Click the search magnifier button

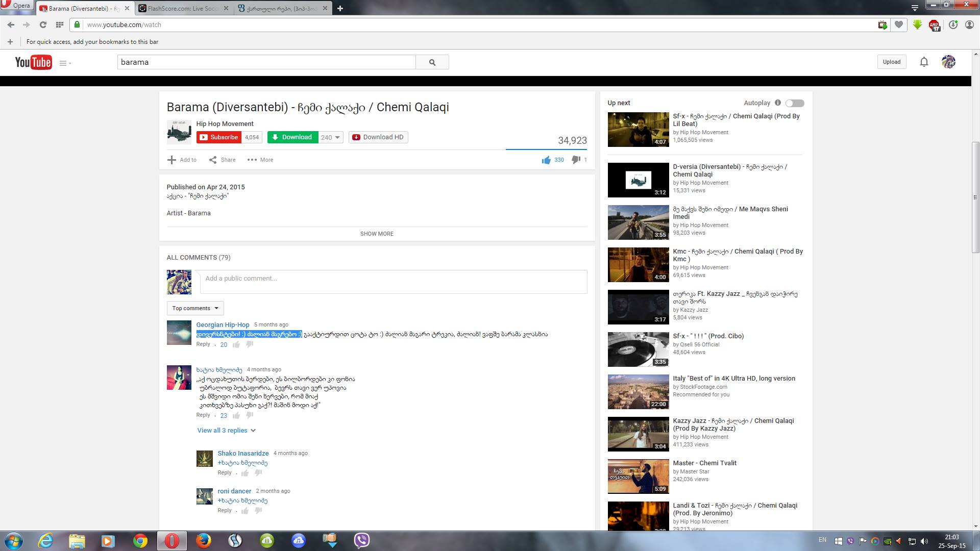pyautogui.click(x=432, y=62)
